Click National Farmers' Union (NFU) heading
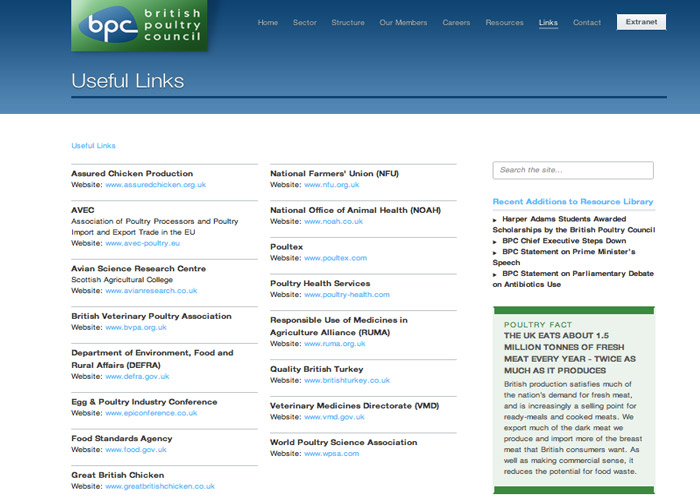This screenshot has height=500, width=700. coord(334,174)
